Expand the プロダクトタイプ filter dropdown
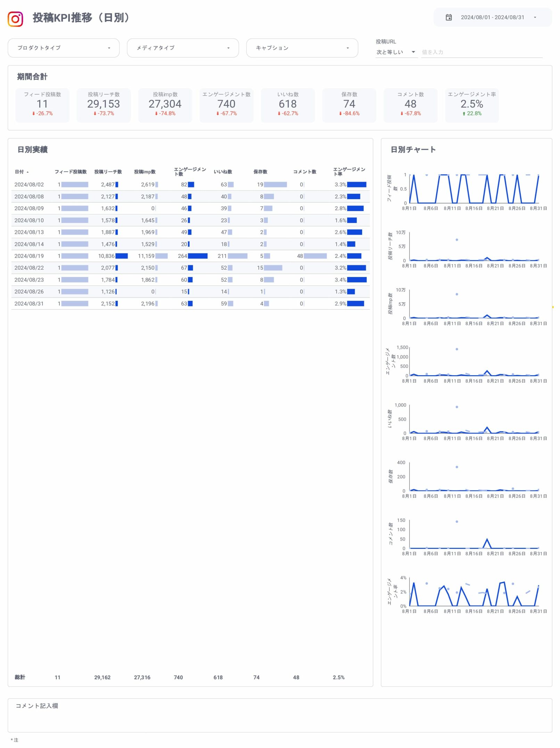This screenshot has width=560, height=748. click(x=64, y=48)
